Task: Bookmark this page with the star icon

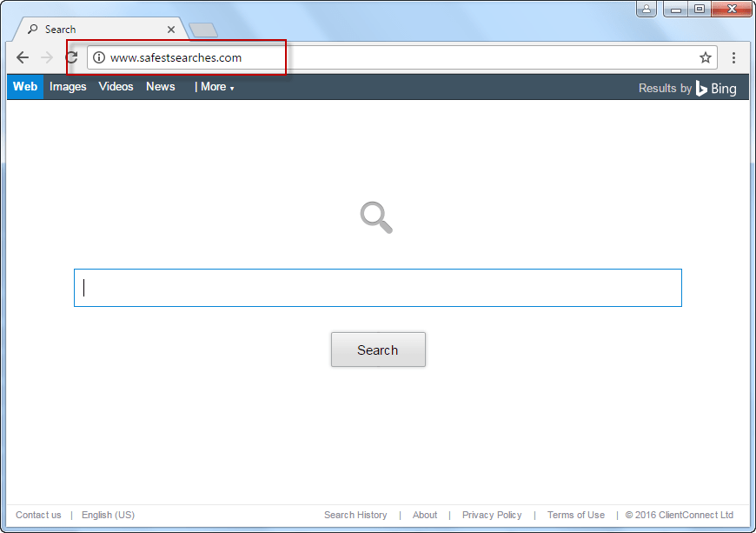Action: click(706, 58)
